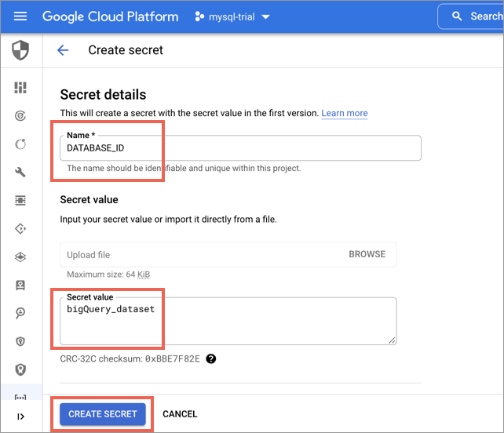Click the checksum help question mark icon
This screenshot has width=504, height=433.
tap(211, 358)
